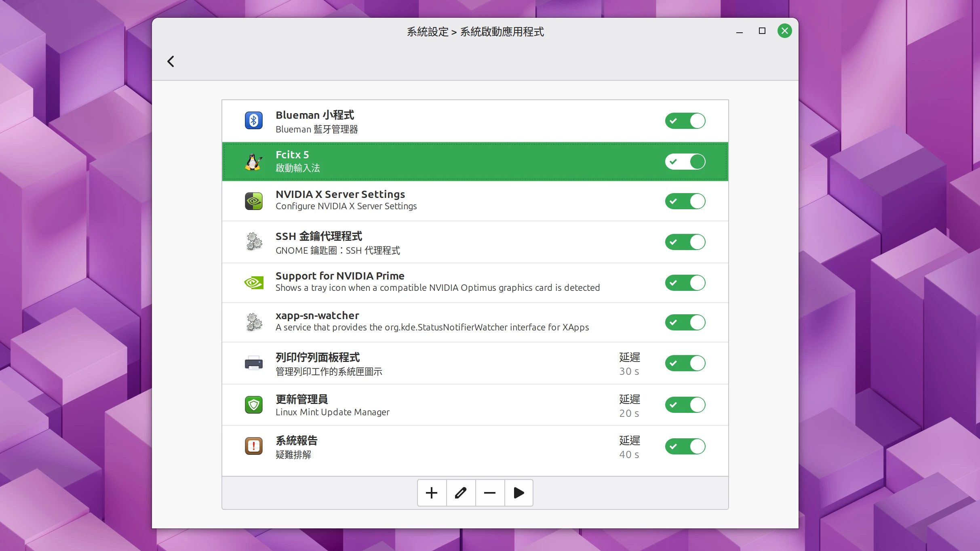Click the Fcitx 5 penguin icon
Screen dimensions: 980x551
tap(253, 161)
